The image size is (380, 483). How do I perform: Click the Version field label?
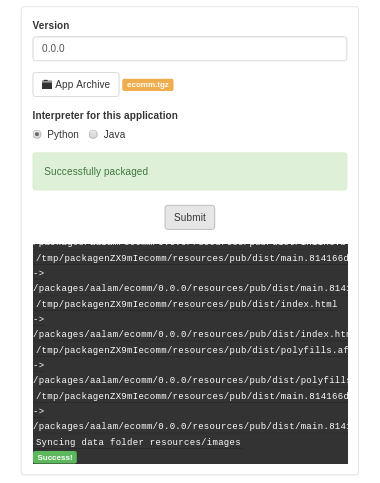pyautogui.click(x=51, y=25)
